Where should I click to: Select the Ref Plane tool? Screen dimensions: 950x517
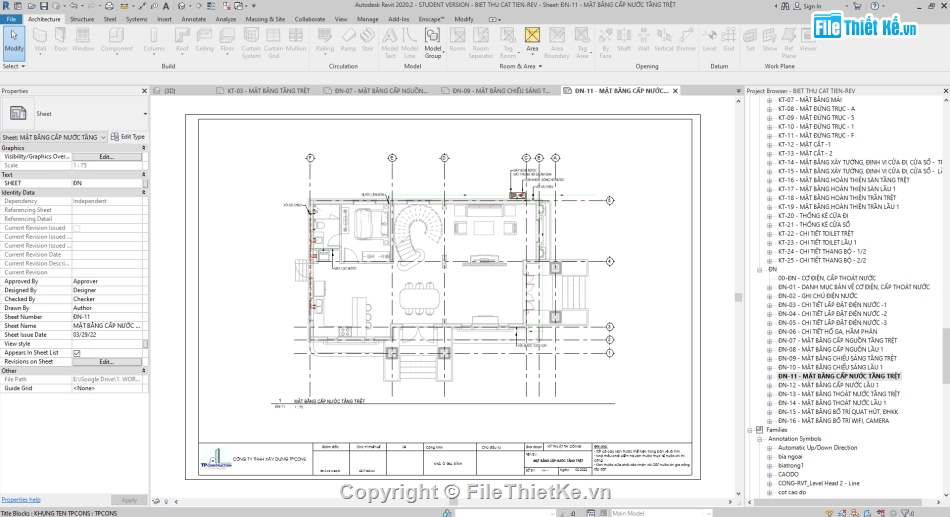(788, 42)
